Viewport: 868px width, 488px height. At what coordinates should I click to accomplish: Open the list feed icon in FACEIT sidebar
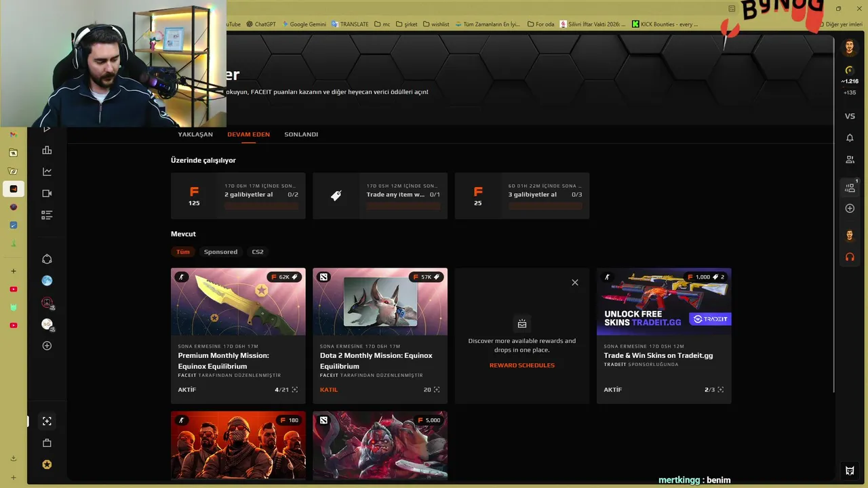[x=47, y=215]
